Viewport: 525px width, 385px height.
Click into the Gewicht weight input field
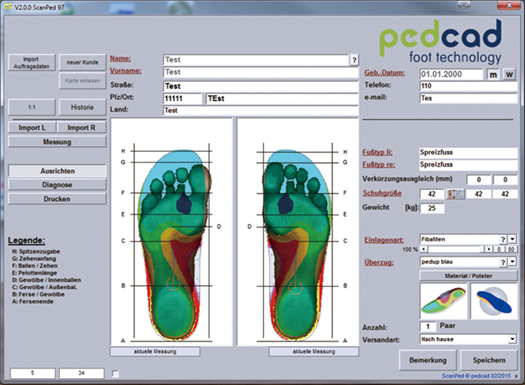[x=432, y=208]
